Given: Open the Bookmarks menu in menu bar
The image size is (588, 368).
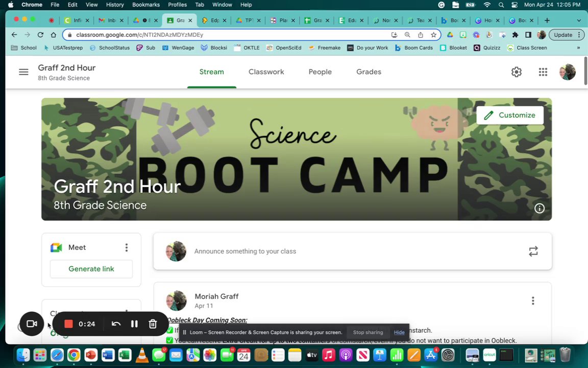Looking at the screenshot, I should pyautogui.click(x=146, y=5).
